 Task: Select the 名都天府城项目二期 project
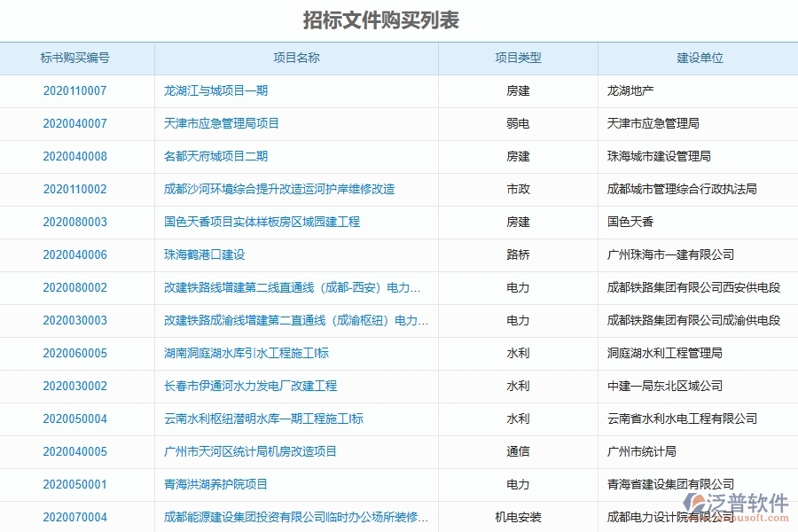(x=212, y=156)
